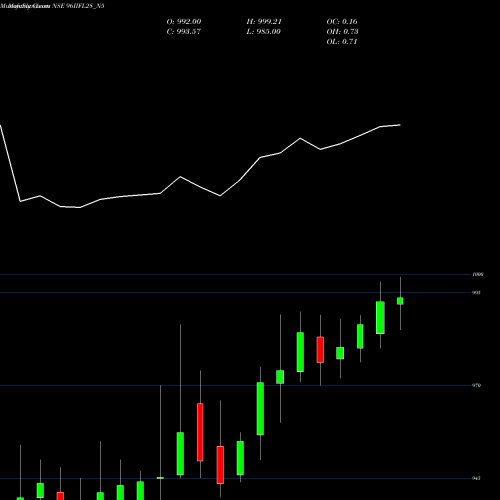The height and width of the screenshot is (500, 500).
Task: Click the open value 'O: 992.00'
Action: [x=184, y=21]
